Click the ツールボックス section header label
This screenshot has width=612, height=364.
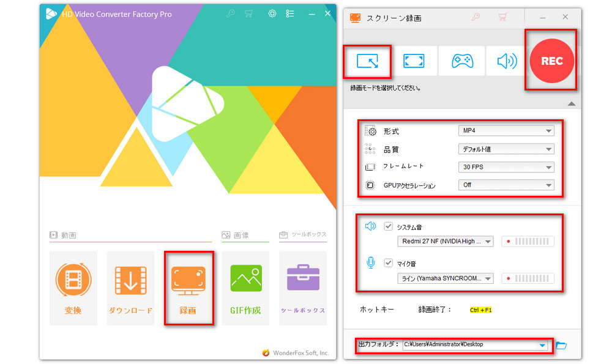point(308,234)
